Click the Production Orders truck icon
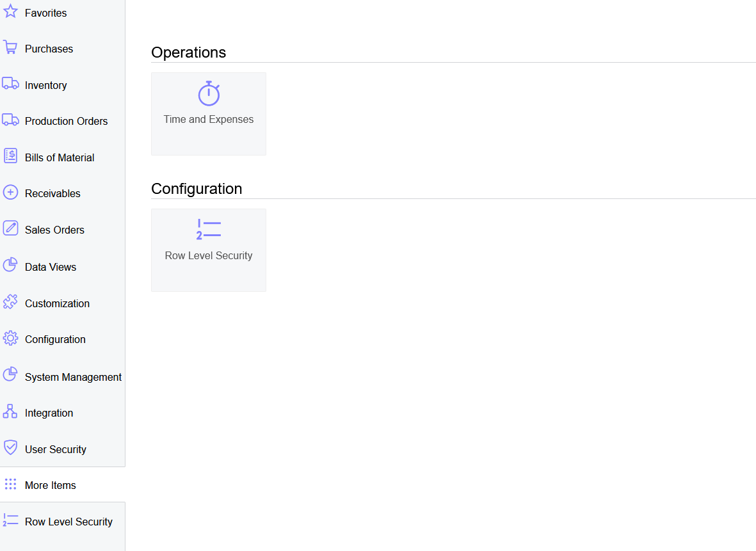 pos(10,120)
